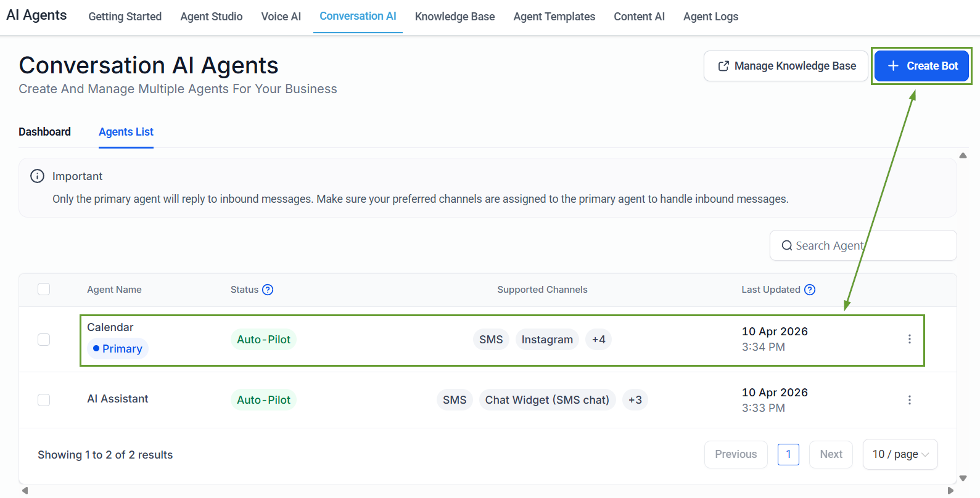The image size is (980, 498).
Task: Click the search magnifier icon
Action: (x=786, y=245)
